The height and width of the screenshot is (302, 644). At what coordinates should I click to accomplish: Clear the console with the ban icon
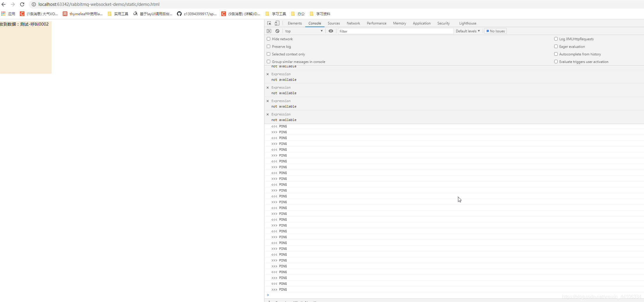point(278,31)
